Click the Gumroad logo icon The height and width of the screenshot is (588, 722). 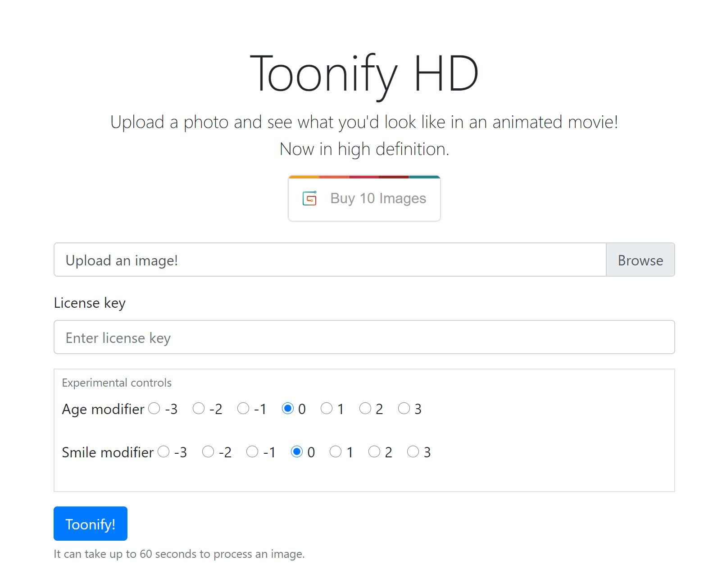(309, 198)
